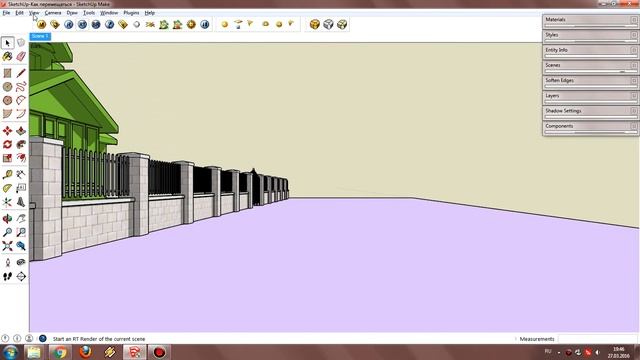This screenshot has height=360, width=640.
Task: Expand the Layers panel title
Action: [x=552, y=96]
